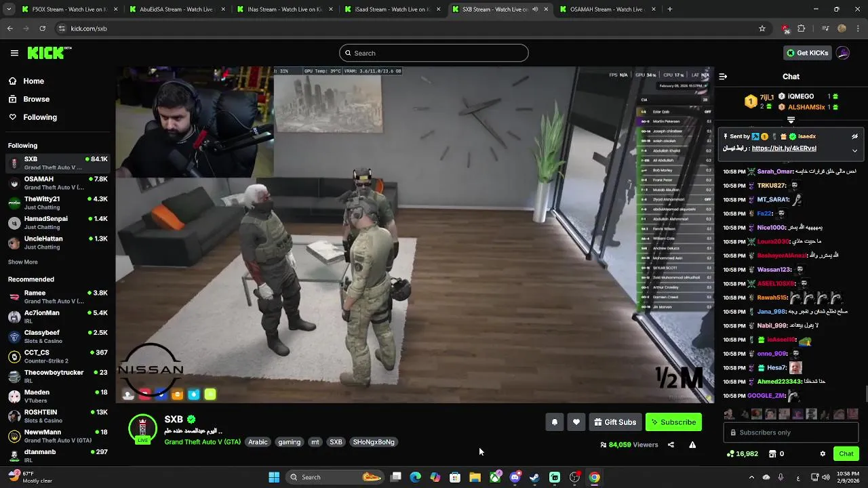Click the Home sidebar icon
This screenshot has width=868, height=488.
click(13, 81)
